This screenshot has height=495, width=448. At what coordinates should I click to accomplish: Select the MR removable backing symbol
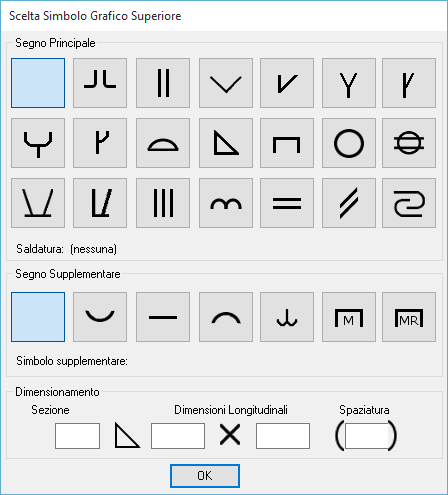click(409, 317)
